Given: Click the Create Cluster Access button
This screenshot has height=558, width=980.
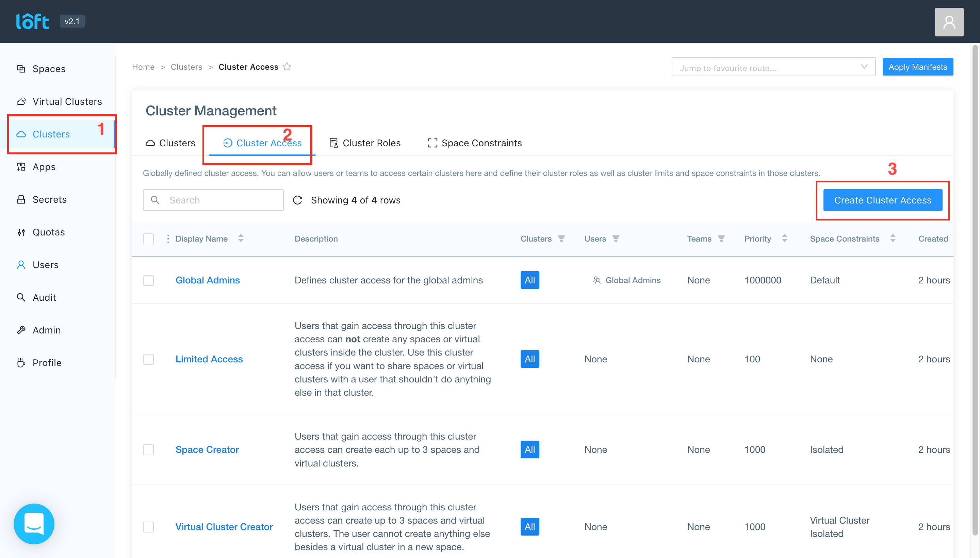Looking at the screenshot, I should point(883,200).
